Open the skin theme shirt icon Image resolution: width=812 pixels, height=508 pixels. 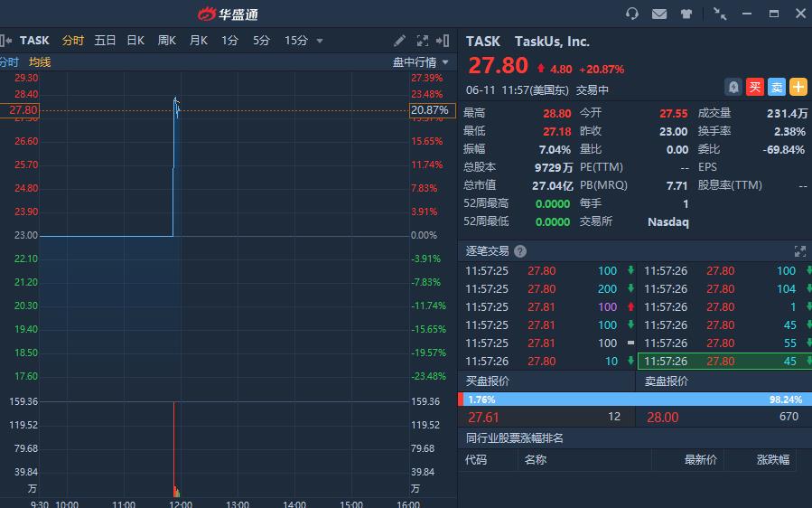pos(686,14)
